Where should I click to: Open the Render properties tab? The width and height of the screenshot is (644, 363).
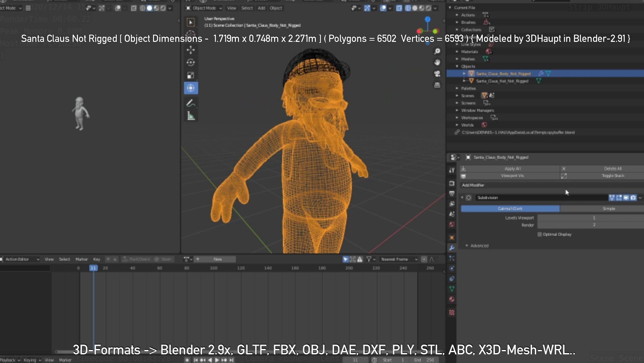pyautogui.click(x=452, y=183)
